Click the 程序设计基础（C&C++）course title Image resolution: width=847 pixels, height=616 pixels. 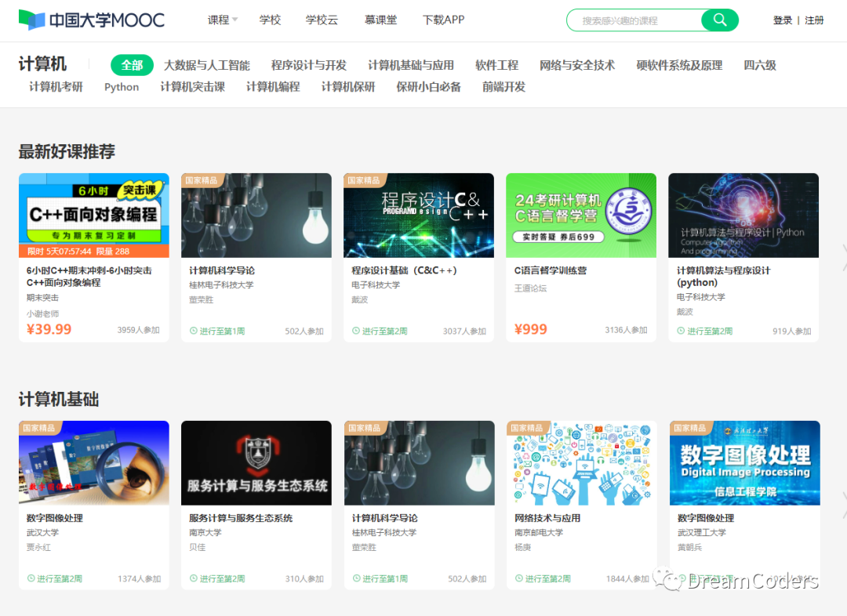[x=405, y=270]
